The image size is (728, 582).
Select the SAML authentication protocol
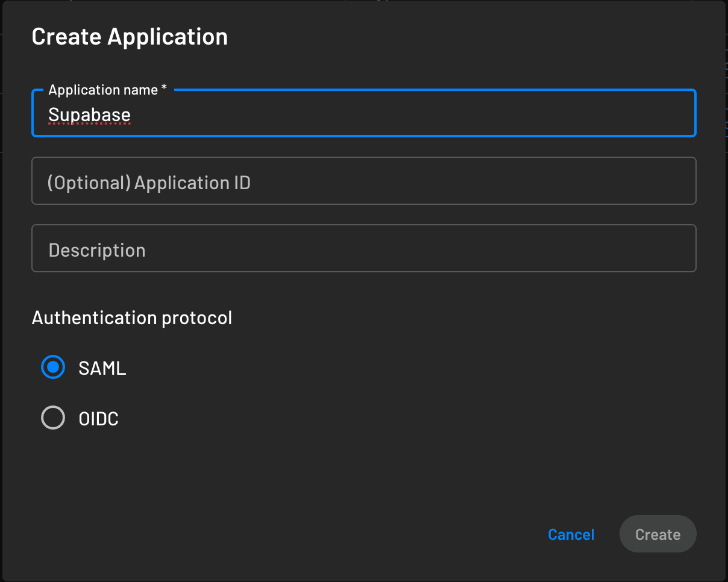53,367
